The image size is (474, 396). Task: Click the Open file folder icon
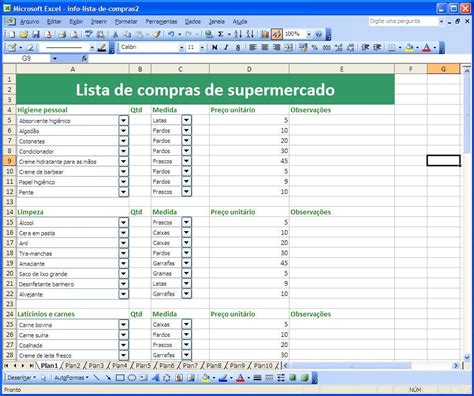24,34
